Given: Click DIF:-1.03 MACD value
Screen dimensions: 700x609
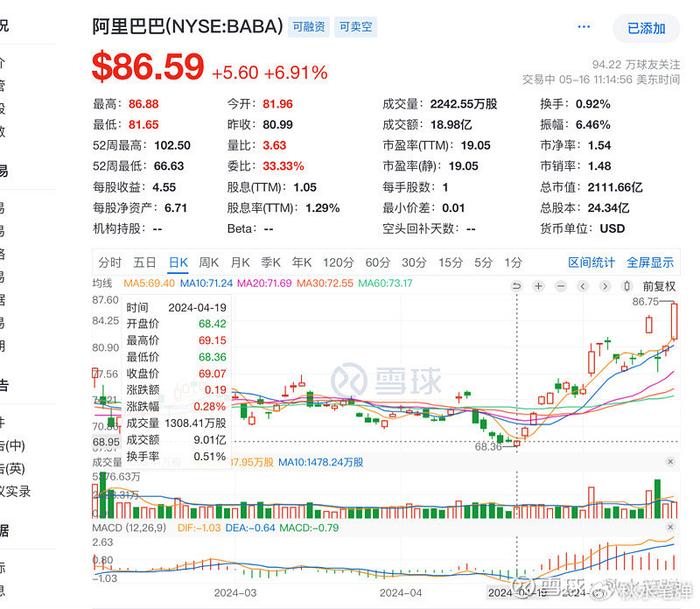Looking at the screenshot, I should (199, 528).
